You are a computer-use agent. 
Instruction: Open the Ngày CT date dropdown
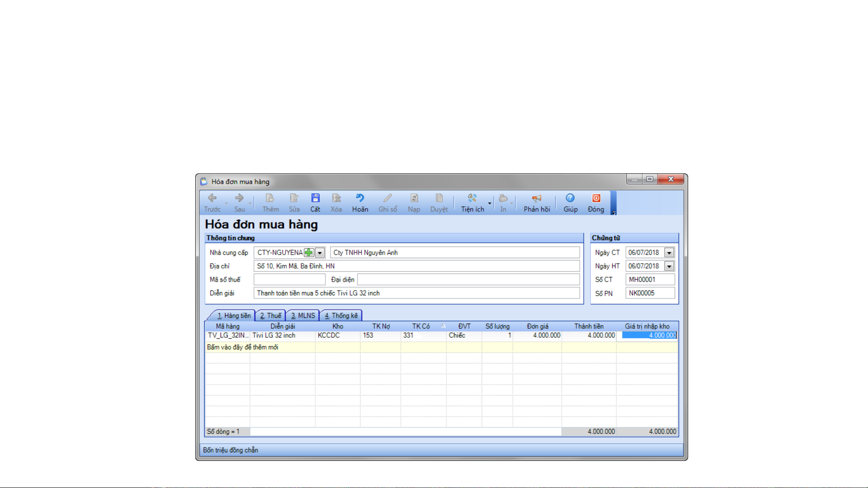(669, 253)
